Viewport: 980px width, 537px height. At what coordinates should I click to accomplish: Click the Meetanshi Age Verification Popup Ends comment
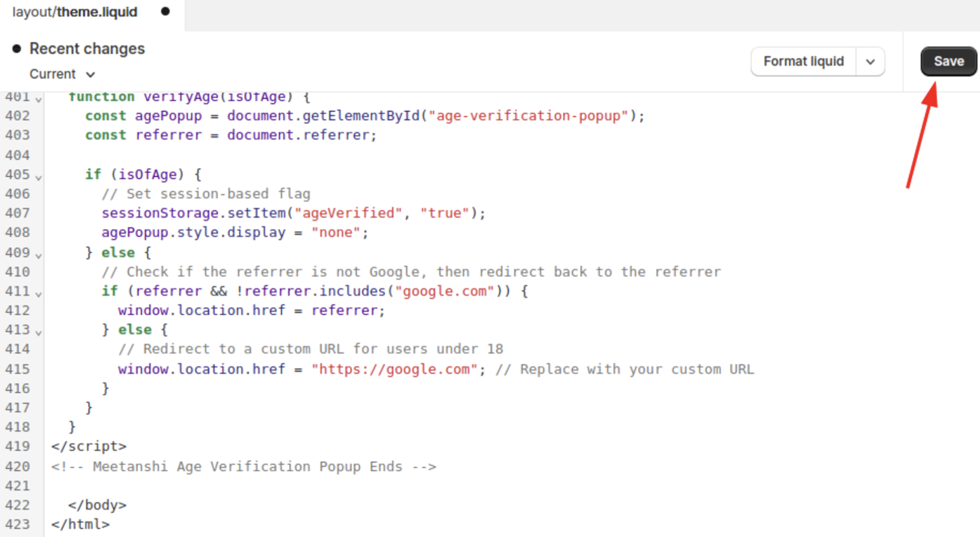243,467
